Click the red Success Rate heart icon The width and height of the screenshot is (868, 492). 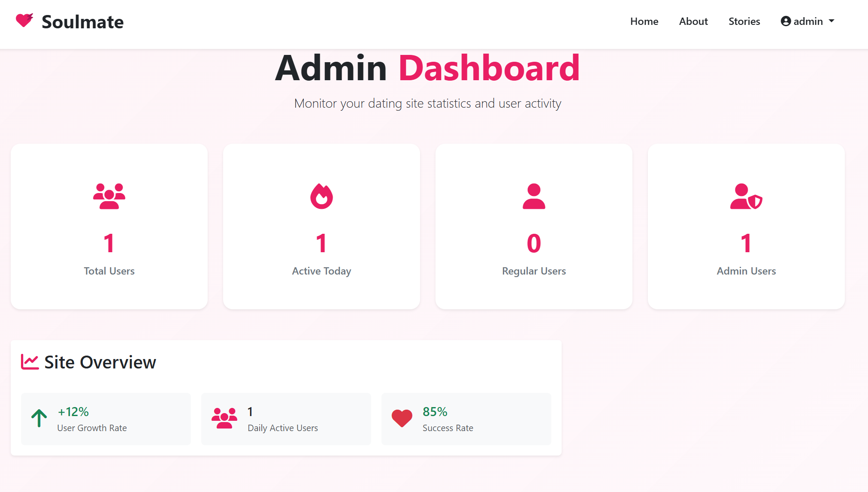click(402, 418)
